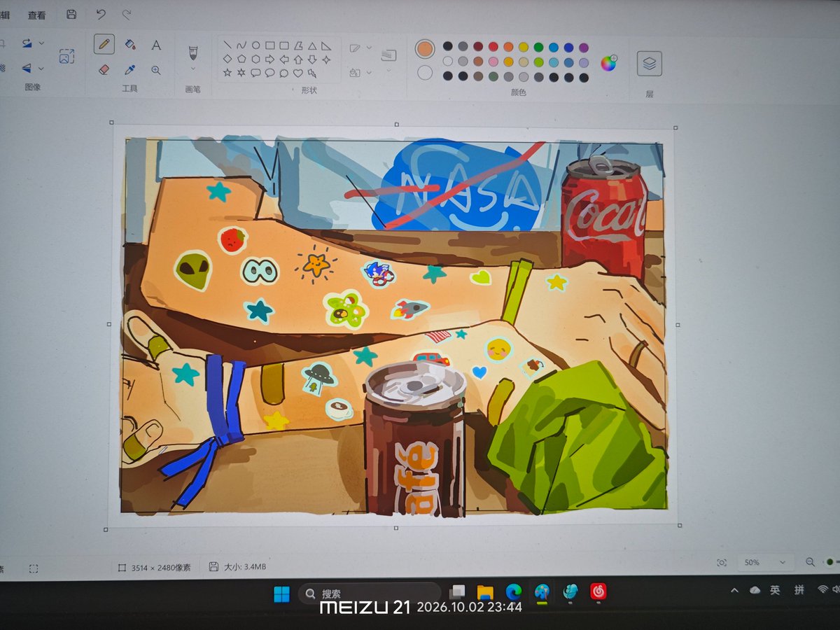Choose the curve shape
Image resolution: width=840 pixels, height=630 pixels.
(241, 45)
